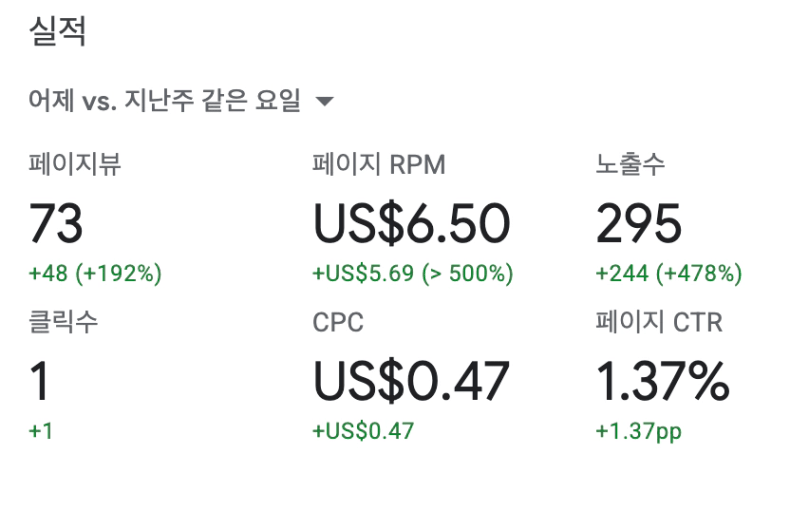Click the '어제 vs. 지난주 같은 요일' period text
This screenshot has width=790, height=511.
165,101
